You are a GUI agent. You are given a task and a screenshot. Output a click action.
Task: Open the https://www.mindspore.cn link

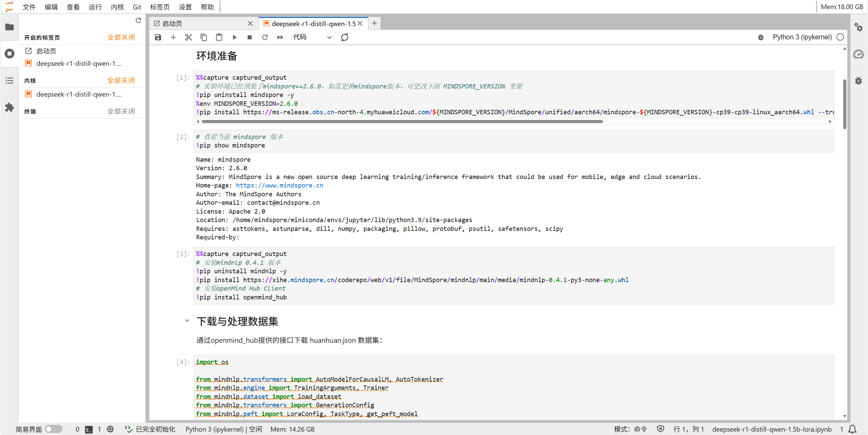coord(279,185)
